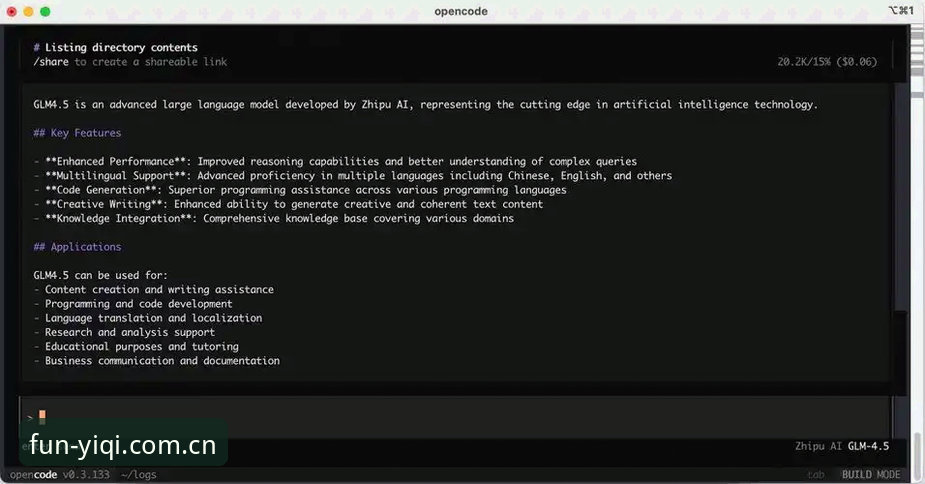Click the "20.2K/15% ($0.06)" usage indicator
Screen dimensions: 925x484
click(x=827, y=62)
